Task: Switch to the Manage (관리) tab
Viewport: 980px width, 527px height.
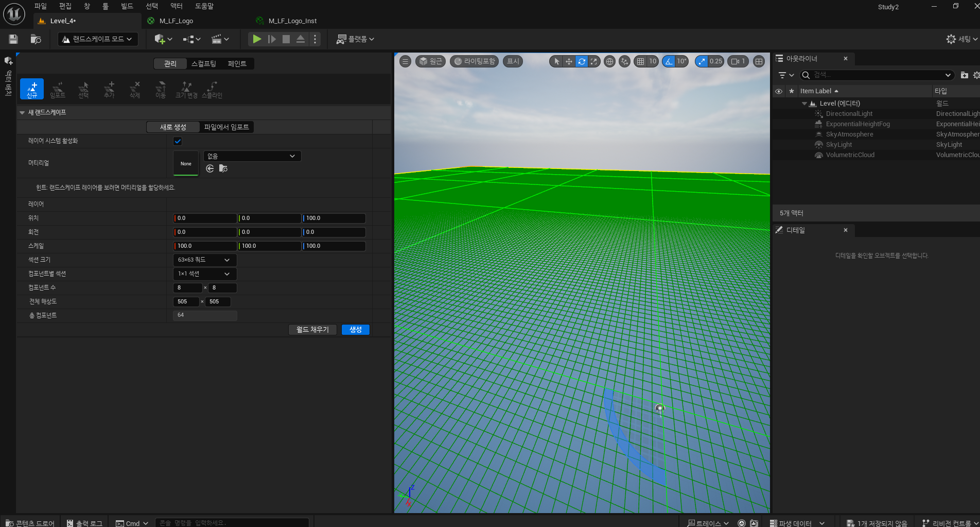Action: click(170, 64)
